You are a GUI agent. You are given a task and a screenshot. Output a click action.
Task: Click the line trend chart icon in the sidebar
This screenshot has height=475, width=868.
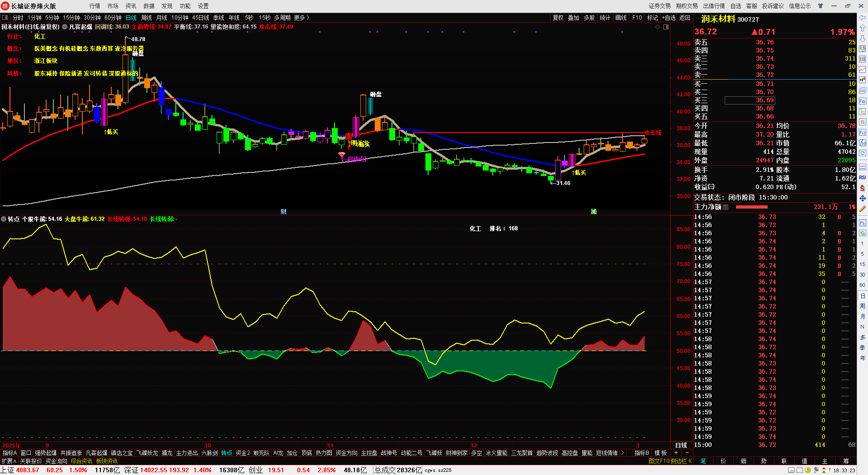[863, 70]
